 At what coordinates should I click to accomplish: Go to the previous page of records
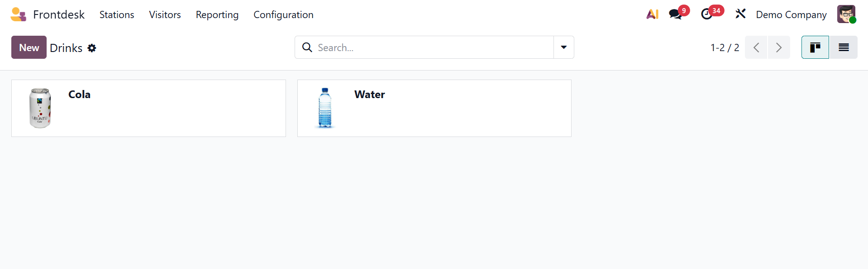756,47
